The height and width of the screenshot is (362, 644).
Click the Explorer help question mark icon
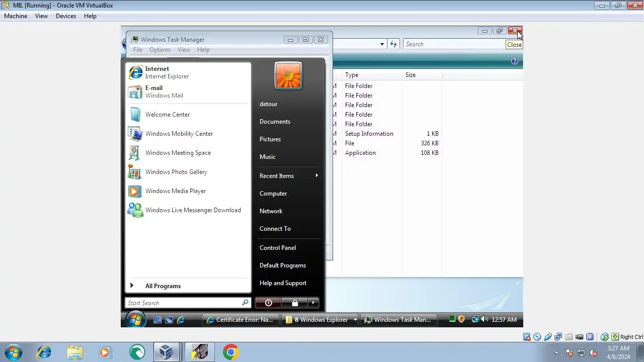click(514, 61)
